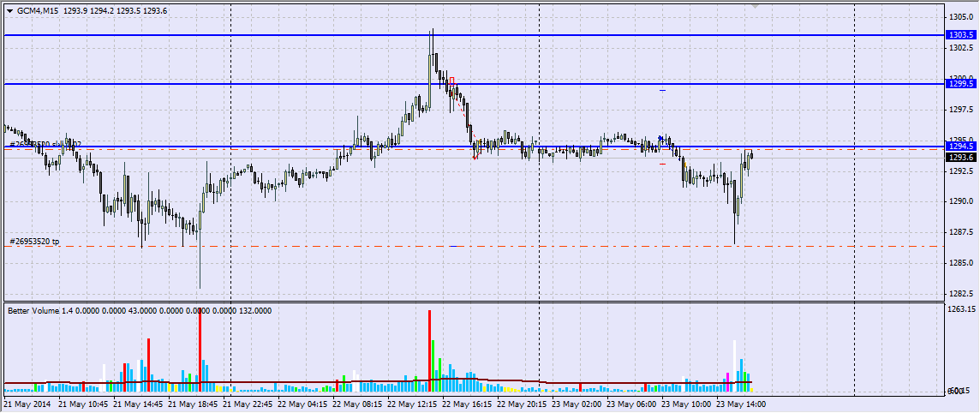980x413 pixels.
Task: Click the 1305.0 value on price scale
Action: [961, 17]
